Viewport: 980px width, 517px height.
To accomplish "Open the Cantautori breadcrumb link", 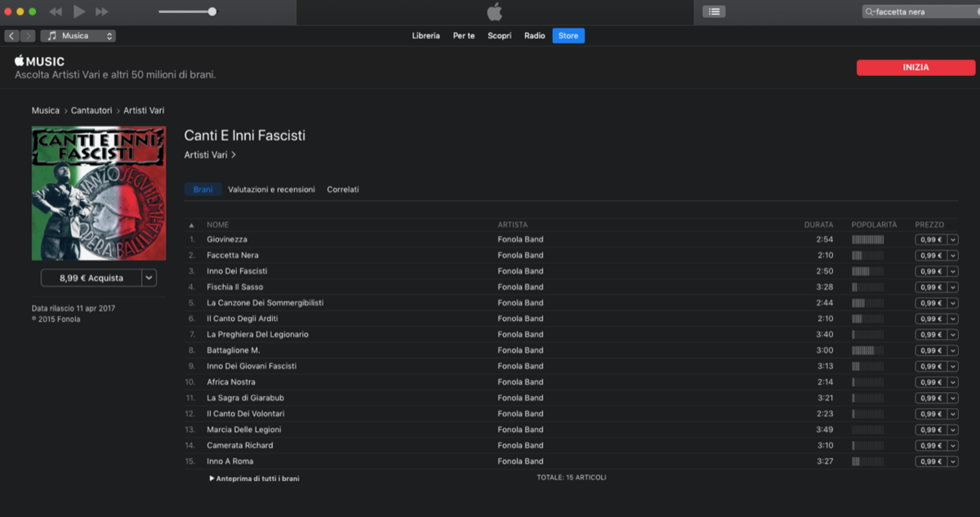I will coord(91,110).
